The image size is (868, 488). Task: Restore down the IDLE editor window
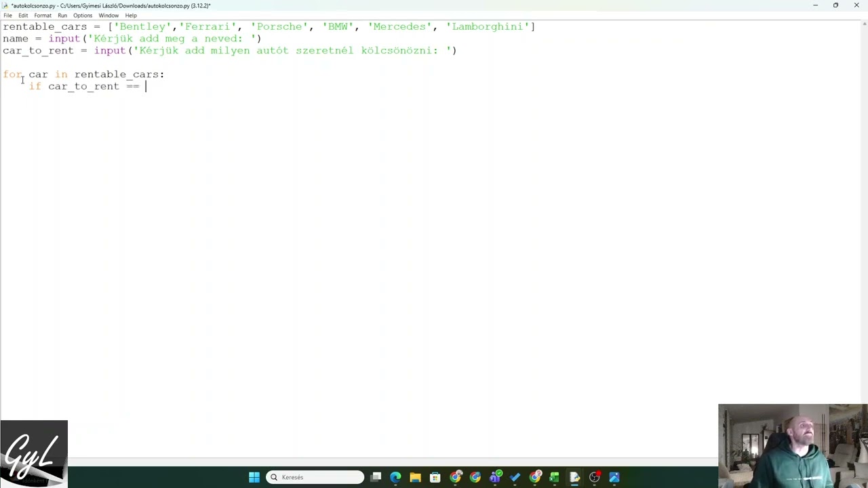tap(835, 5)
